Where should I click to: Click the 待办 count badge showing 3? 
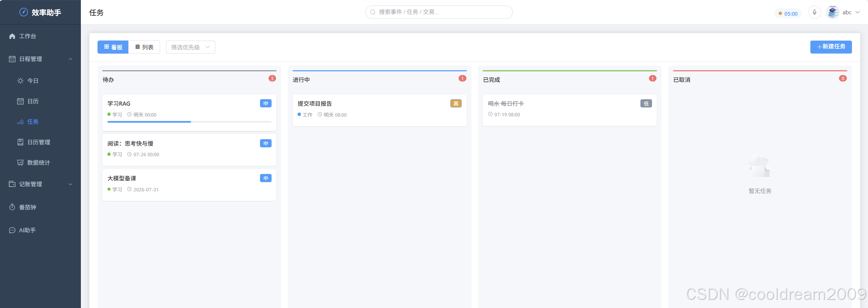coord(272,78)
